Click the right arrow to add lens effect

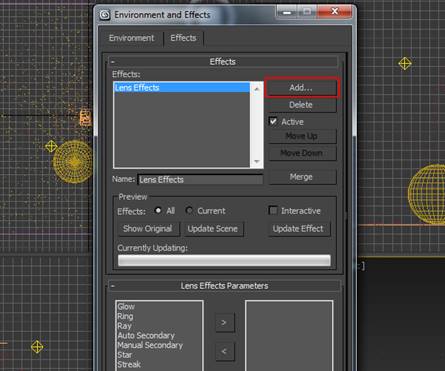(225, 322)
